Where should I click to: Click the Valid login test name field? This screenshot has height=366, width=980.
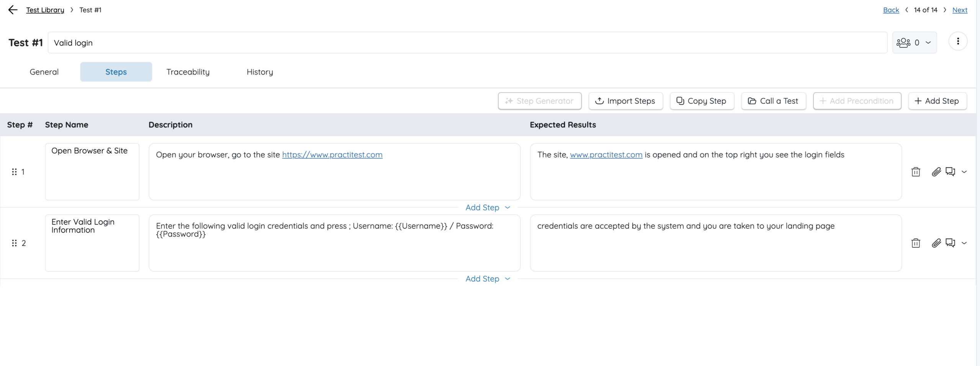[x=467, y=43]
